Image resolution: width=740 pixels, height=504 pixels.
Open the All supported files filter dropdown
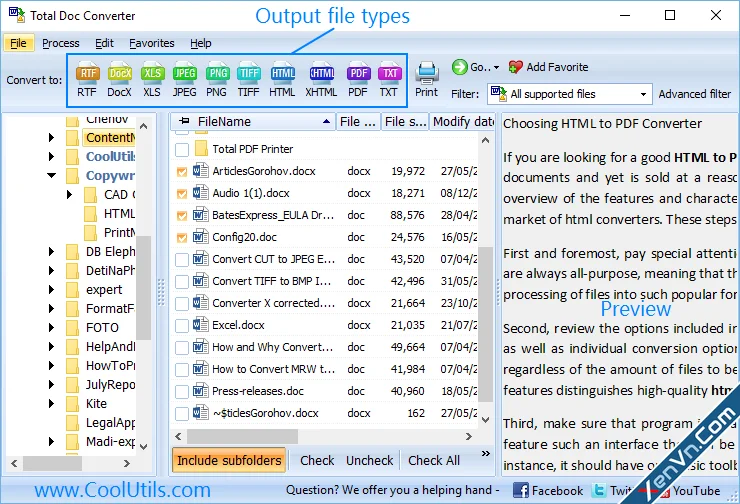point(643,94)
